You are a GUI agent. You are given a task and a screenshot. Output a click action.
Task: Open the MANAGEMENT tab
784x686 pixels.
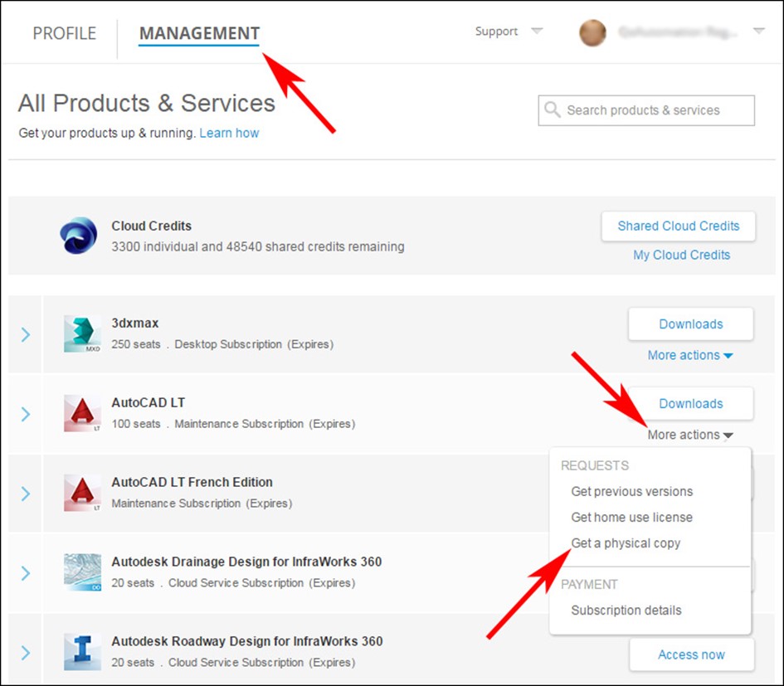199,33
